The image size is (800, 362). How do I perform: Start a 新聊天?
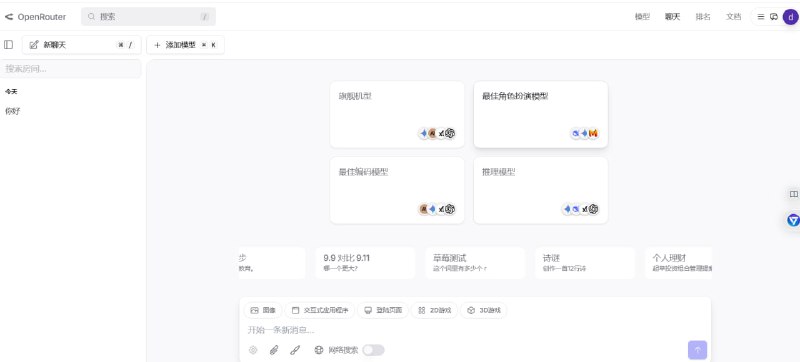pos(82,45)
